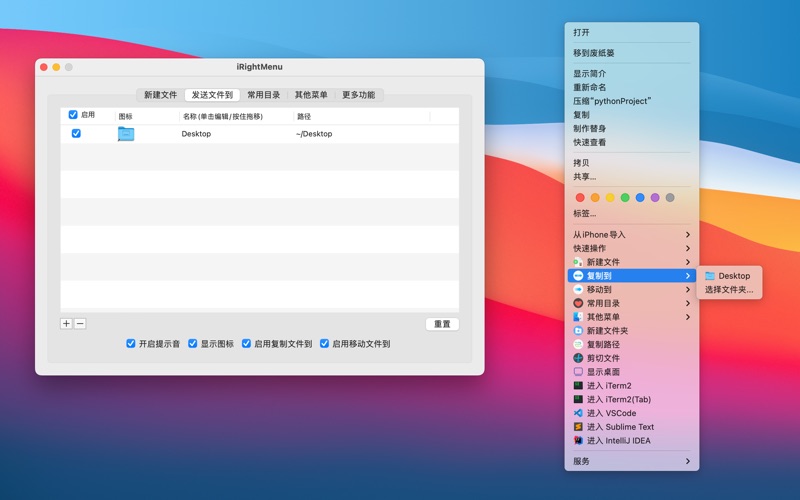Toggle the 开启提示音 checkbox

(x=131, y=343)
